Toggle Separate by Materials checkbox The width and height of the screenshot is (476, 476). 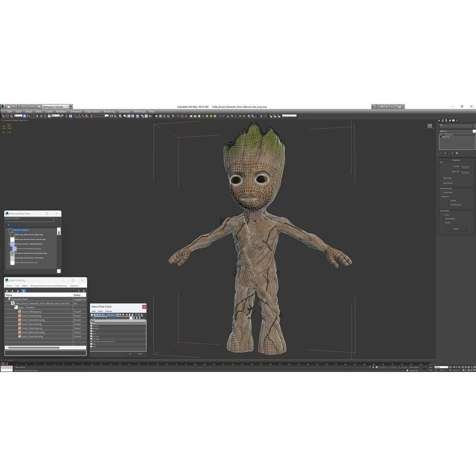point(449,201)
